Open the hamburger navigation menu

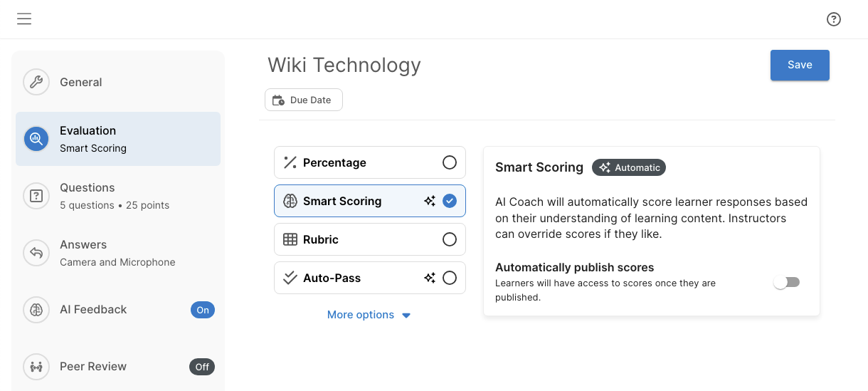pyautogui.click(x=24, y=19)
